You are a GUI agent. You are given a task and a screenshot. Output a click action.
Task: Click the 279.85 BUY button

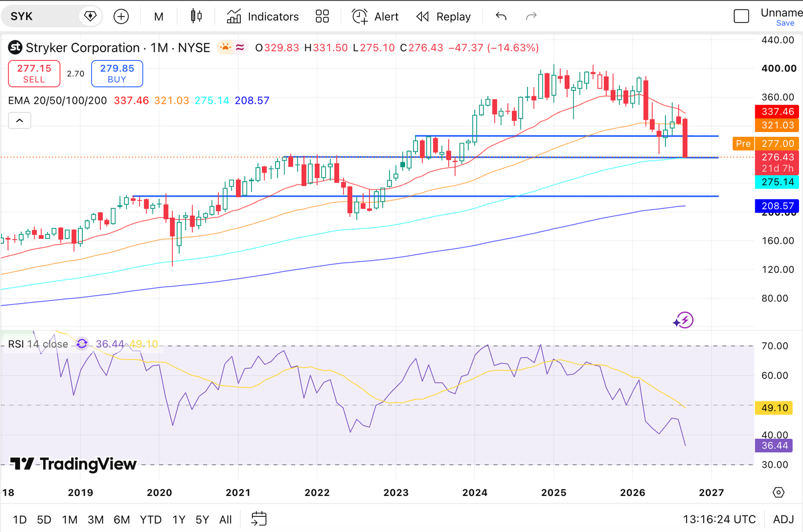pos(117,73)
